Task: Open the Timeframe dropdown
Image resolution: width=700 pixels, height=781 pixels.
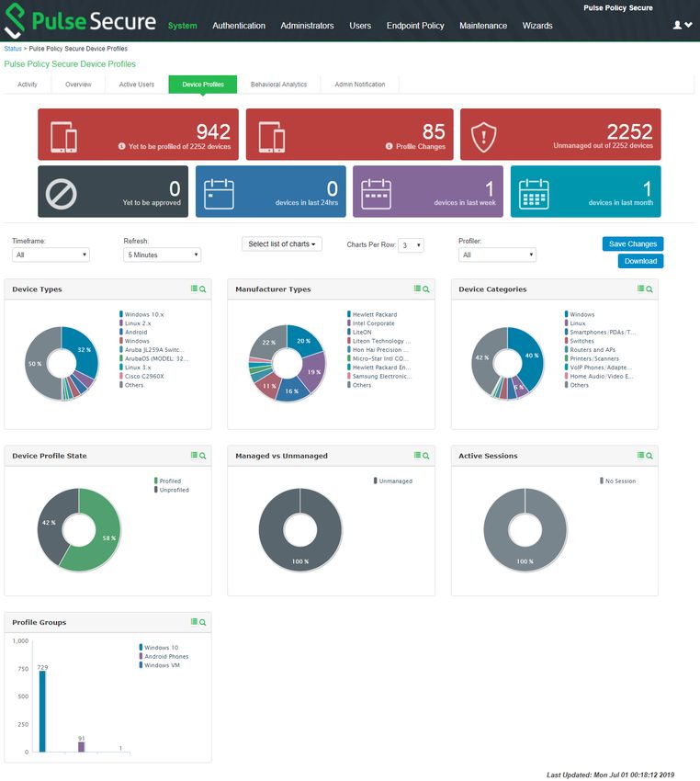Action: [x=51, y=255]
